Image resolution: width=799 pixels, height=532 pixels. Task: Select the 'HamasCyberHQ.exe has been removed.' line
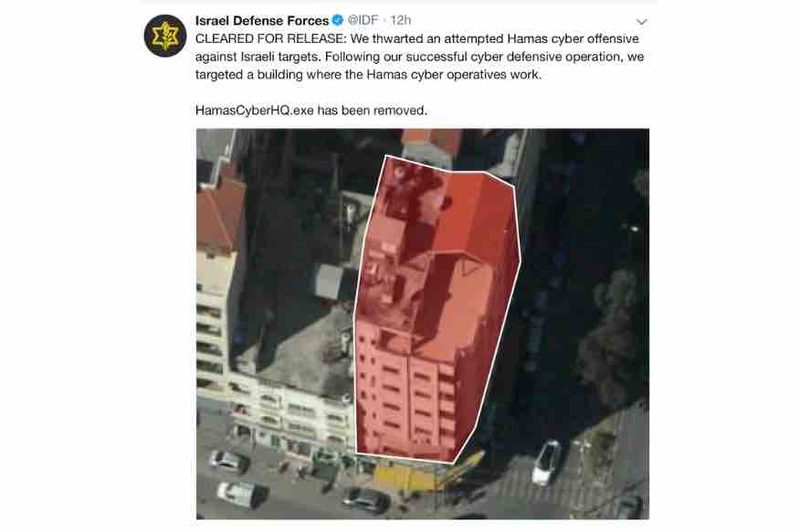311,110
